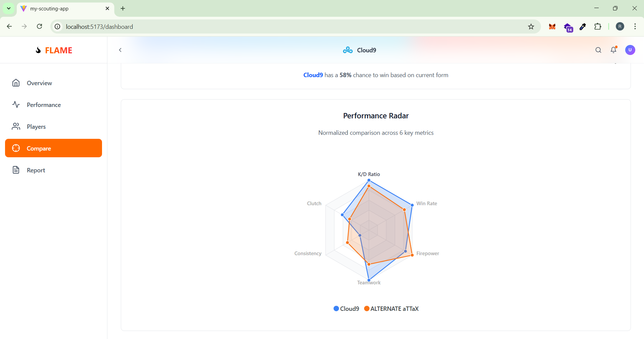Viewport: 644px width, 339px height.
Task: Toggle Cloud9 series in radar legend
Action: [x=346, y=308]
